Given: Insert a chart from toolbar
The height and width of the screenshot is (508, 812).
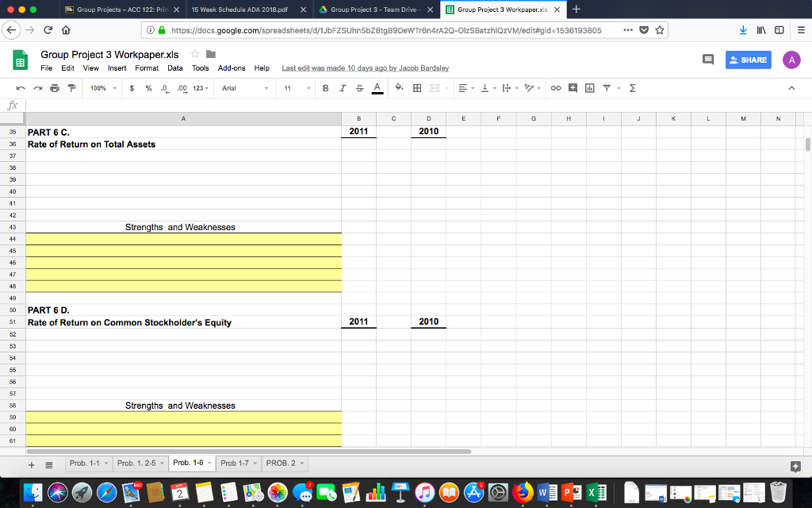Looking at the screenshot, I should [x=589, y=88].
